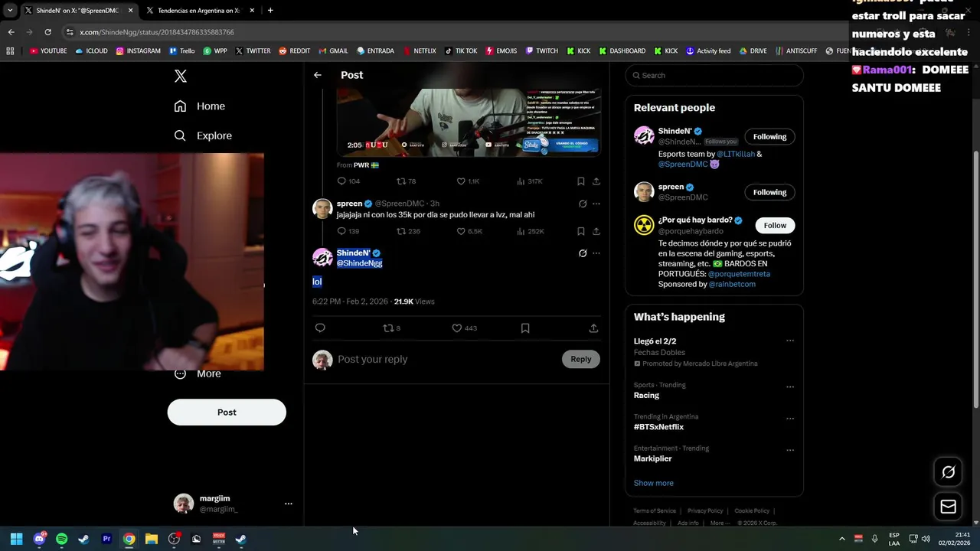980x551 pixels.
Task: Open Explore in the X sidebar
Action: point(203,135)
